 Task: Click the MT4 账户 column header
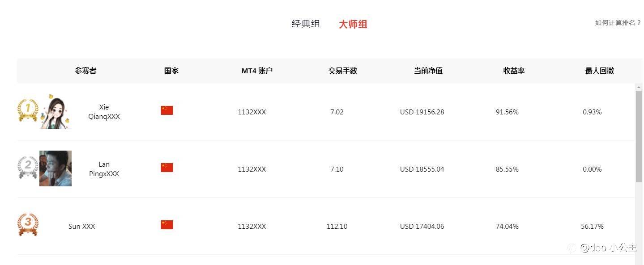(257, 71)
